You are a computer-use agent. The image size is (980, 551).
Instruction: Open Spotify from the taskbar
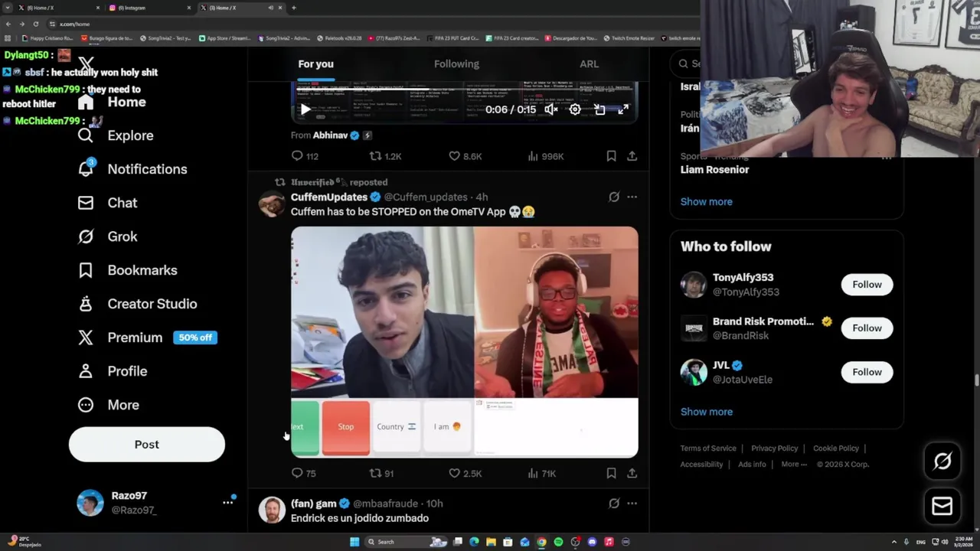(558, 542)
